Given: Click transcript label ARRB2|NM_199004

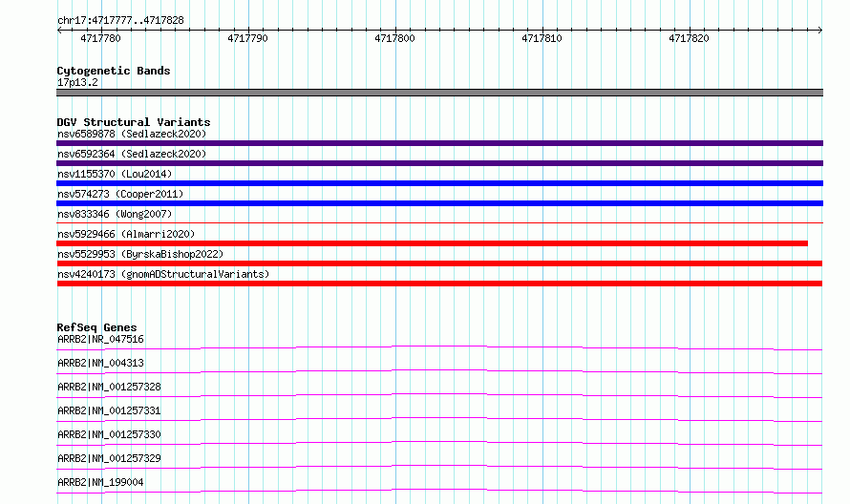Looking at the screenshot, I should point(100,482).
